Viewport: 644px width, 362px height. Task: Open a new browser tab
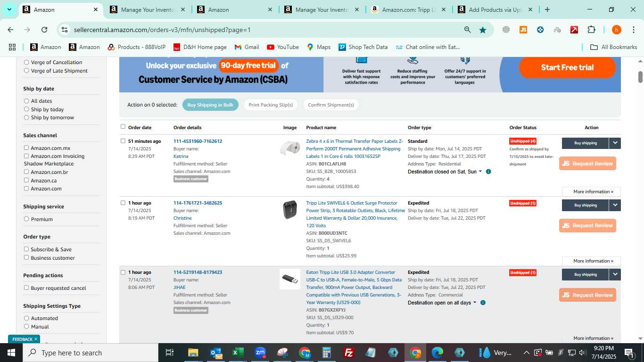547,9
